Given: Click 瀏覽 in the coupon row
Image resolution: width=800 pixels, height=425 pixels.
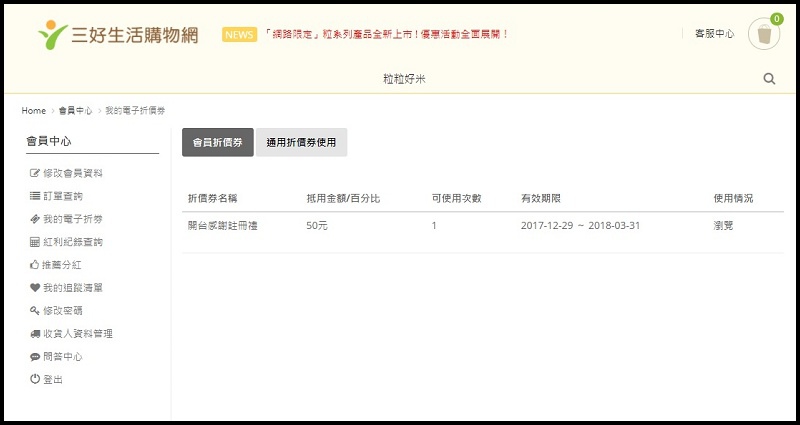Looking at the screenshot, I should [x=723, y=226].
